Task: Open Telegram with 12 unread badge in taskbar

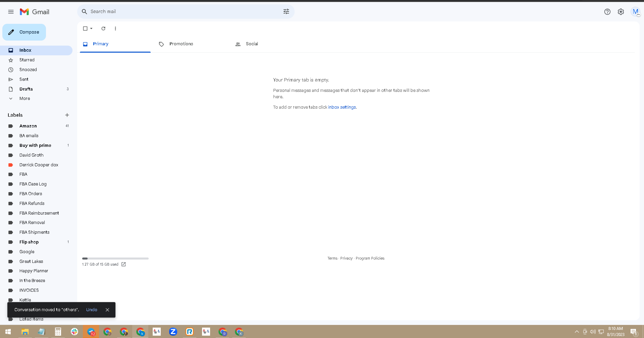Action: click(91, 332)
